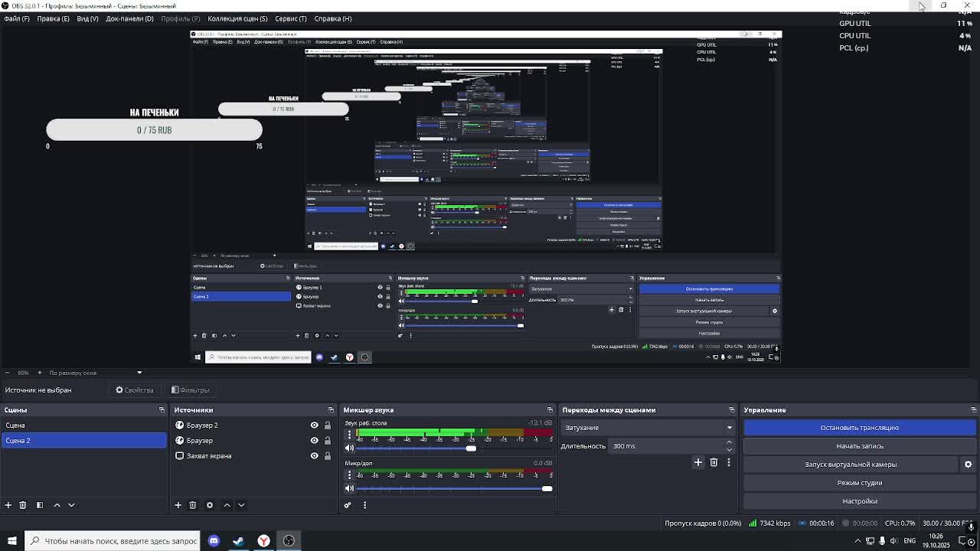Undock the Управление panel

pos(973,410)
